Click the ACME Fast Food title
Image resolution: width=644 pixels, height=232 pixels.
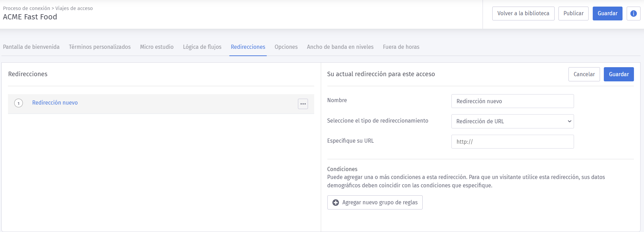[x=30, y=17]
